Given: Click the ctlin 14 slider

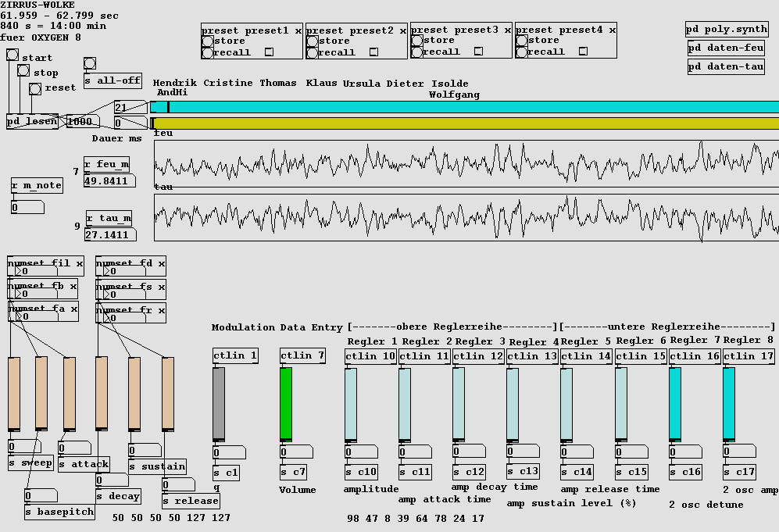Looking at the screenshot, I should tap(566, 405).
